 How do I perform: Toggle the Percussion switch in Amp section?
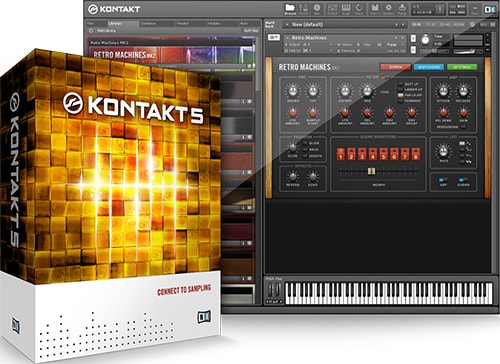463,127
